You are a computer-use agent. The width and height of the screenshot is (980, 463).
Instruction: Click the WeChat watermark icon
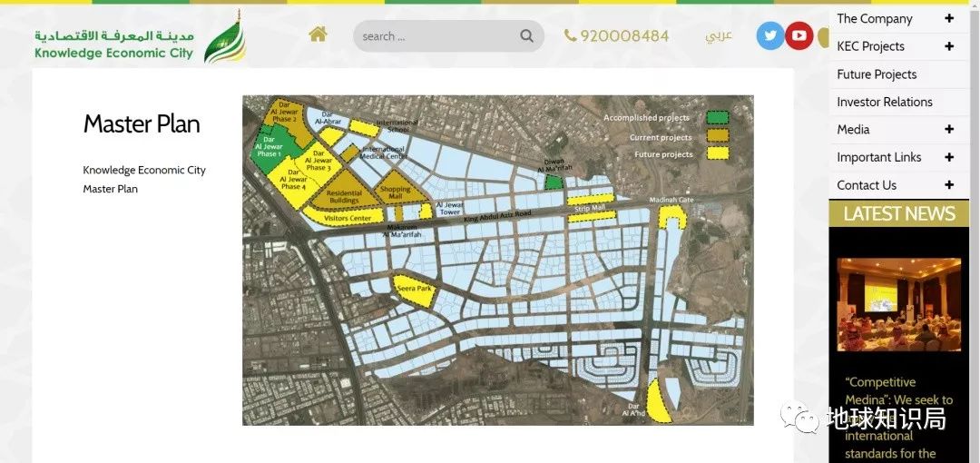pos(799,418)
